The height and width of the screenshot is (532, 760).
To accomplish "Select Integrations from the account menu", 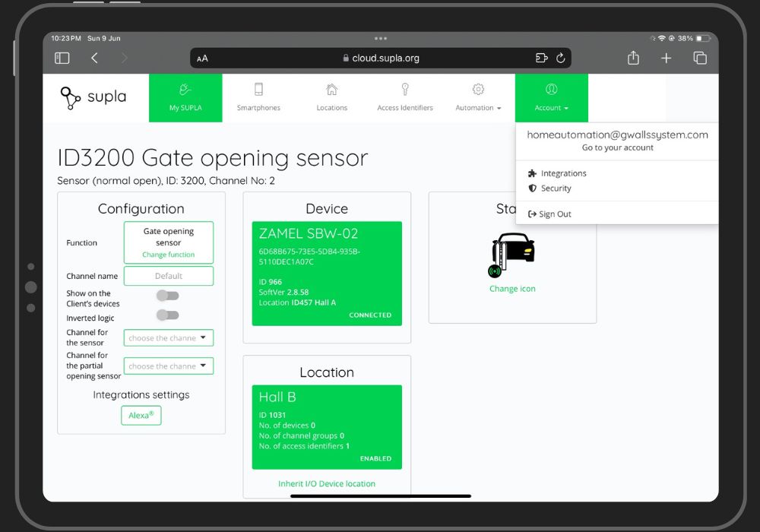I will click(x=563, y=173).
